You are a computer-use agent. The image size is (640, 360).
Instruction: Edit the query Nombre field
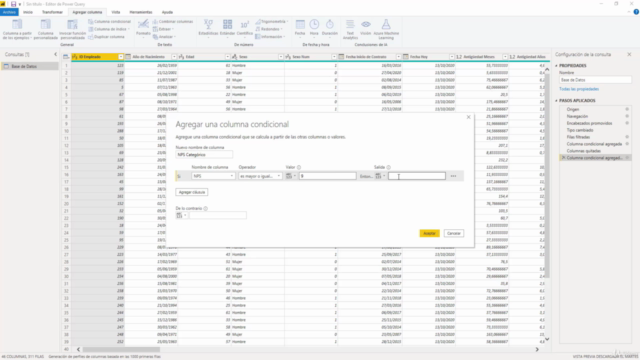coord(595,80)
